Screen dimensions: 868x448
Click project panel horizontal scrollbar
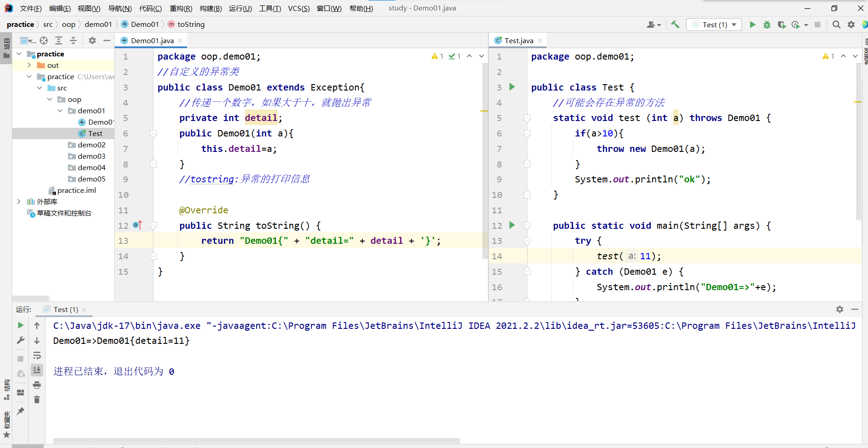pos(31,298)
